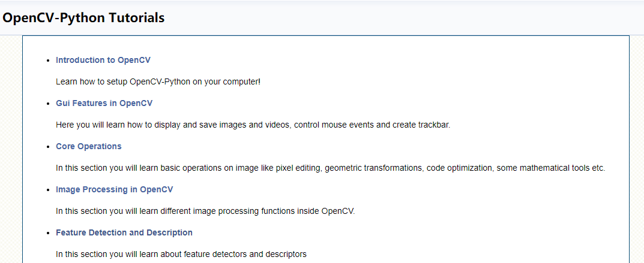644x263 pixels.
Task: Click the patterned left margin outside the content box
Action: [x=11, y=150]
